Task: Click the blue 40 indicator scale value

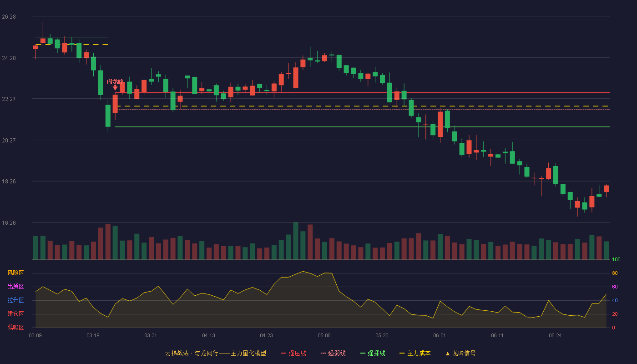Action: coord(615,300)
